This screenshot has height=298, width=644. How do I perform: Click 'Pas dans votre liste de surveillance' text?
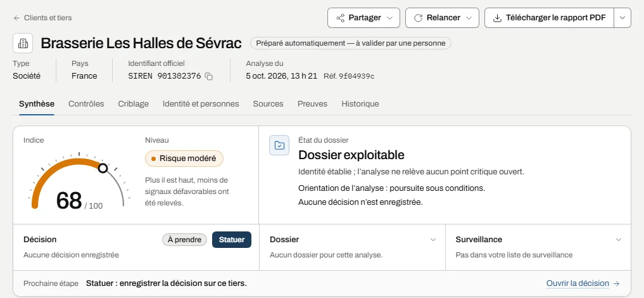pyautogui.click(x=514, y=255)
